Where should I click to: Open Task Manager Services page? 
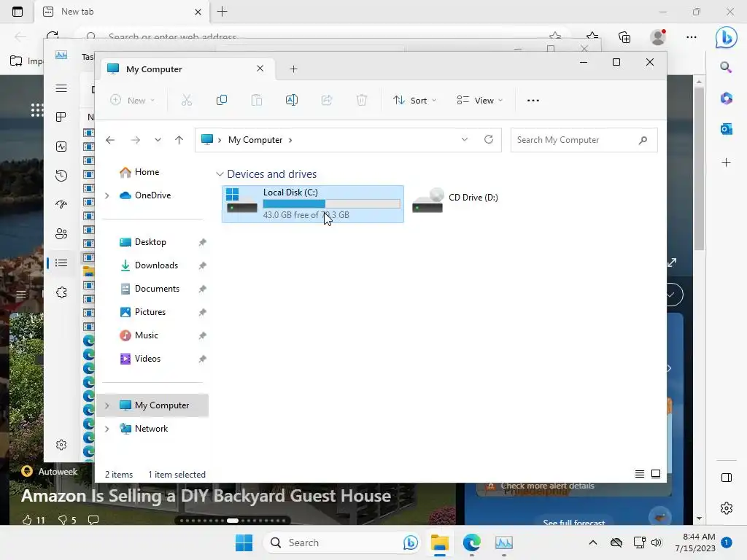[x=61, y=292]
